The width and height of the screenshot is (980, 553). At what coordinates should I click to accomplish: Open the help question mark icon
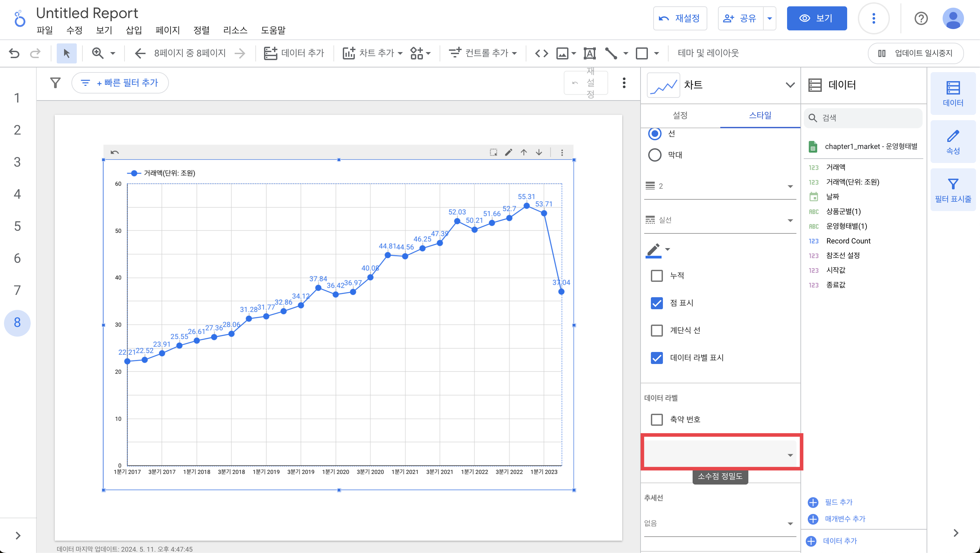[x=921, y=18]
